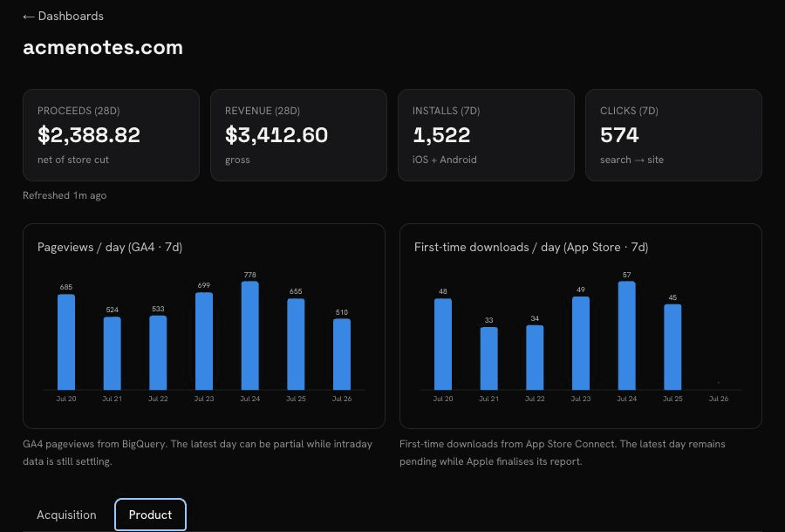
Task: Click the GA4 pageviews from BigQuery note
Action: pyautogui.click(x=198, y=453)
